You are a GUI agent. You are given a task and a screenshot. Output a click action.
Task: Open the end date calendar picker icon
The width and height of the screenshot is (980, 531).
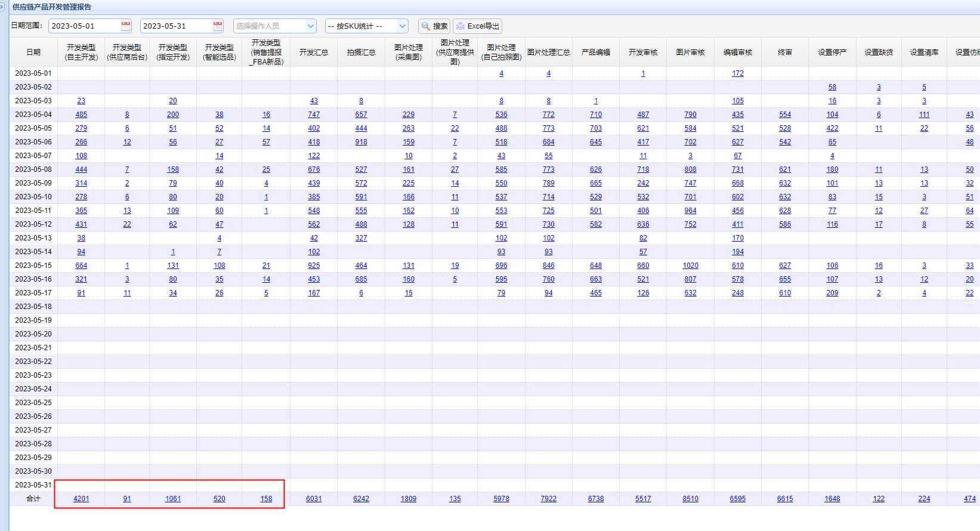[218, 26]
